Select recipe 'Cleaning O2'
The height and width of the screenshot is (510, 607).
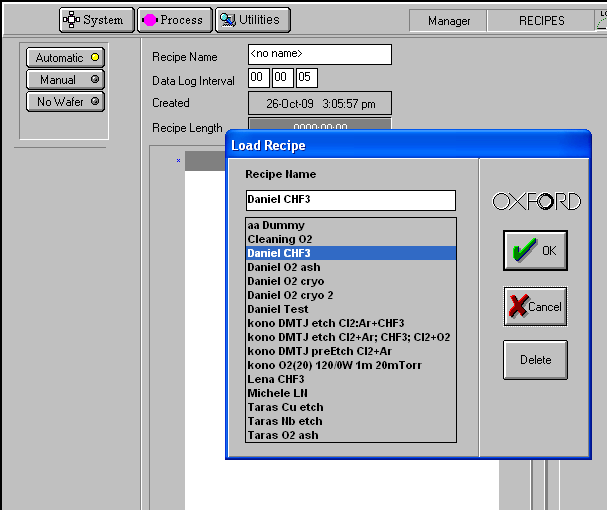(x=351, y=239)
